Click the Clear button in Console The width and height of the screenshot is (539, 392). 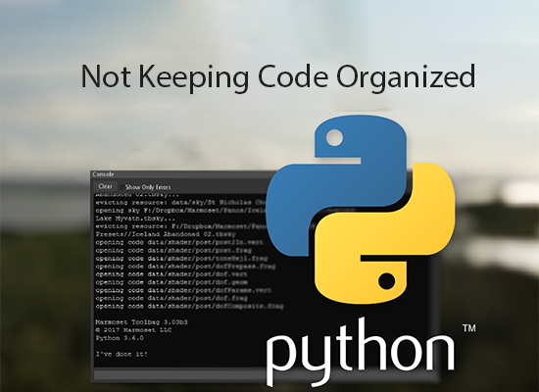point(105,186)
